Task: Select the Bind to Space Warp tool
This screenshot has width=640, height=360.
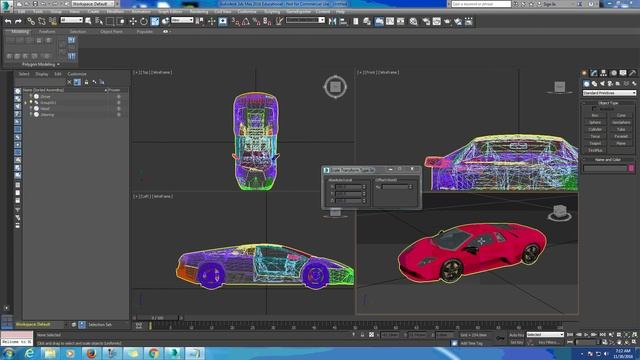Action: click(53, 21)
